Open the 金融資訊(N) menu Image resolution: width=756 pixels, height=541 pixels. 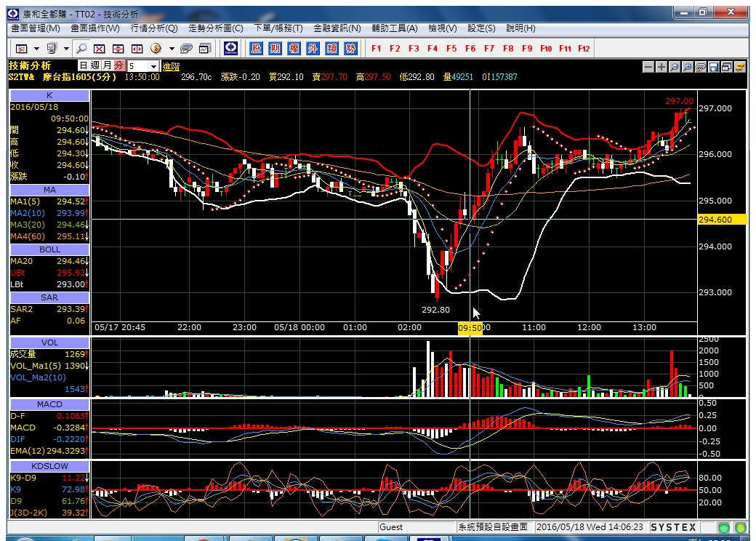point(337,28)
